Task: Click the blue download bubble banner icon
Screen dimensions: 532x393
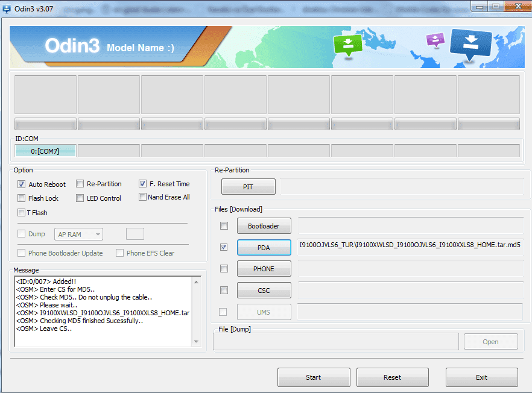Action: click(470, 44)
